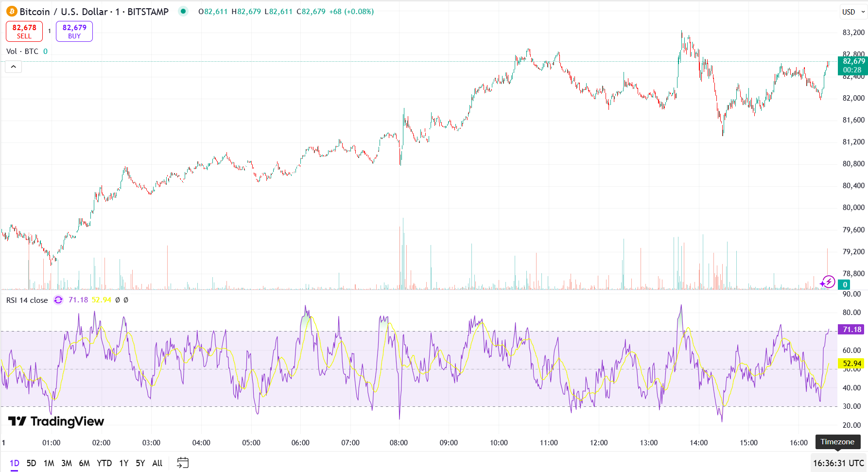Select the 6M time range
Viewport: 868px width, 472px height.
[85, 463]
